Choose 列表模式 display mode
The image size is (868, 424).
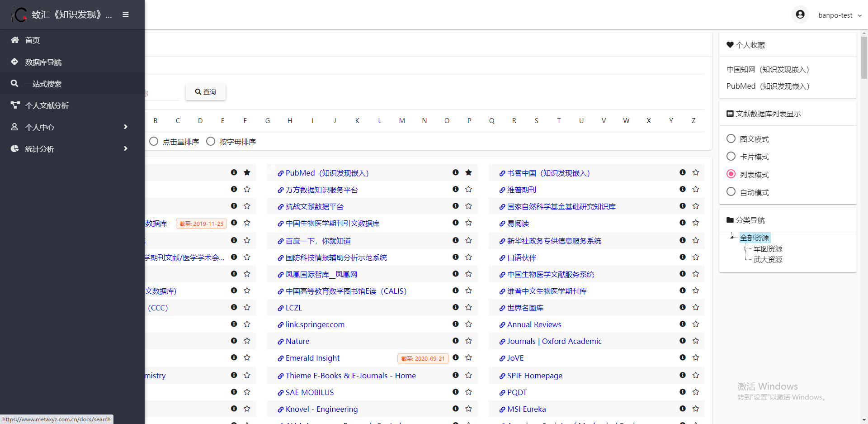coord(731,174)
